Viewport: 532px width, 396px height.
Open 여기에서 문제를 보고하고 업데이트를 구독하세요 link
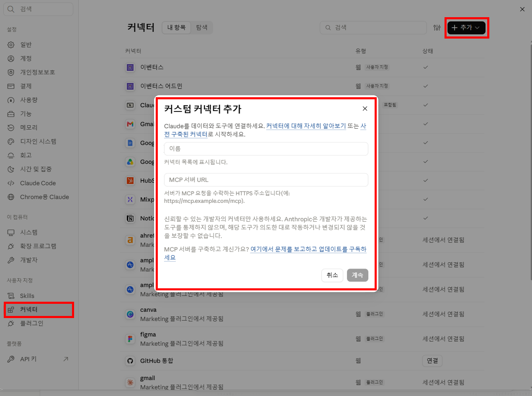[308, 249]
